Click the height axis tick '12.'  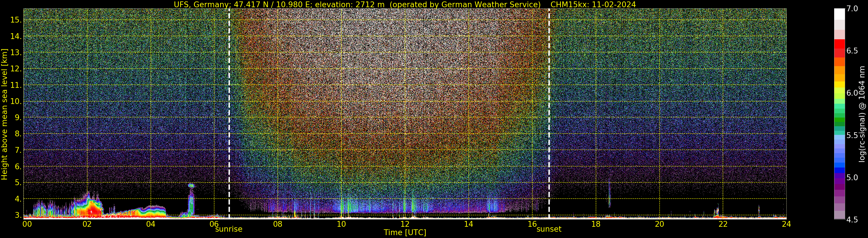[16, 69]
